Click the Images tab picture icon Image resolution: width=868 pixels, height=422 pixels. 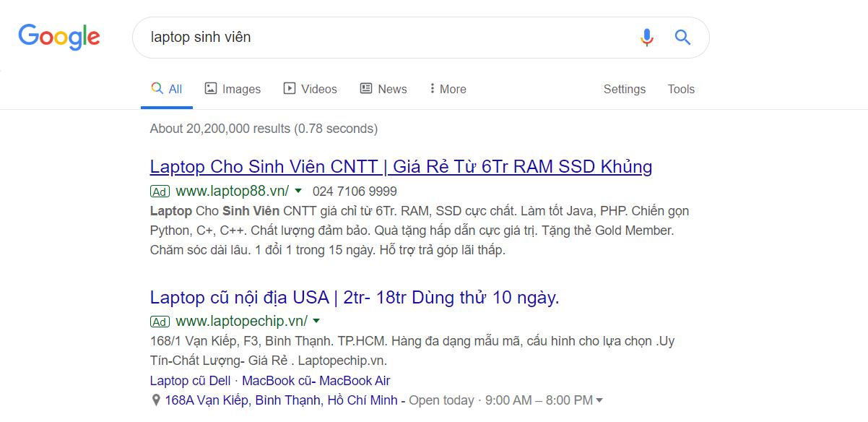(211, 88)
